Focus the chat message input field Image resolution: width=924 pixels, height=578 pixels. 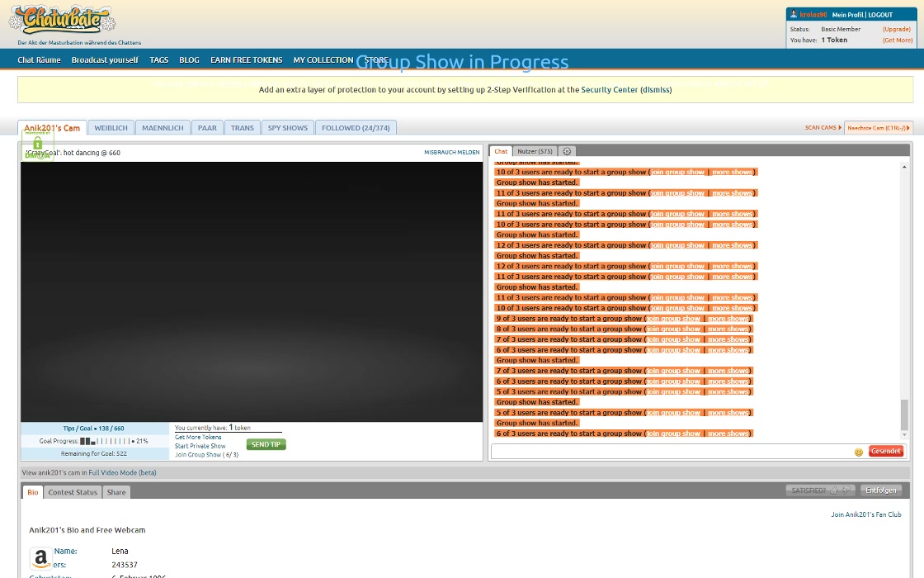click(x=672, y=451)
